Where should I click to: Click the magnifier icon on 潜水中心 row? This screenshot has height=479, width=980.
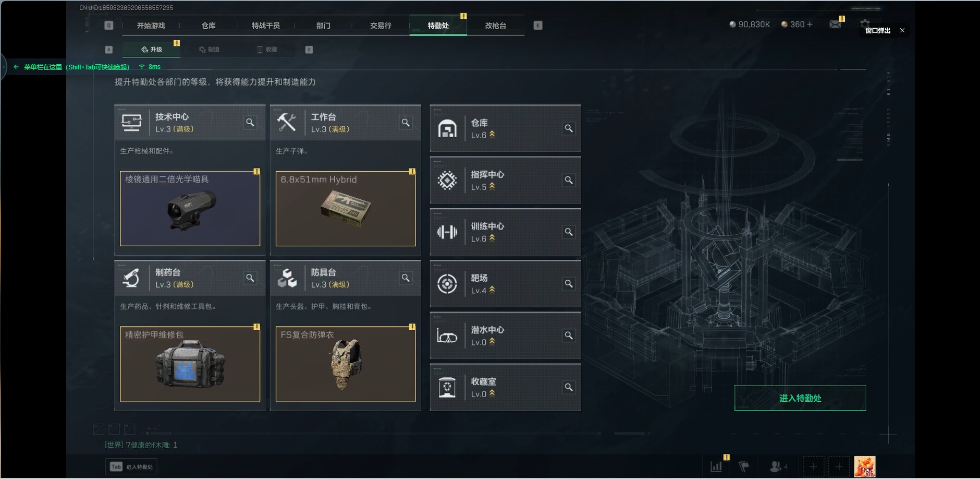pos(569,336)
